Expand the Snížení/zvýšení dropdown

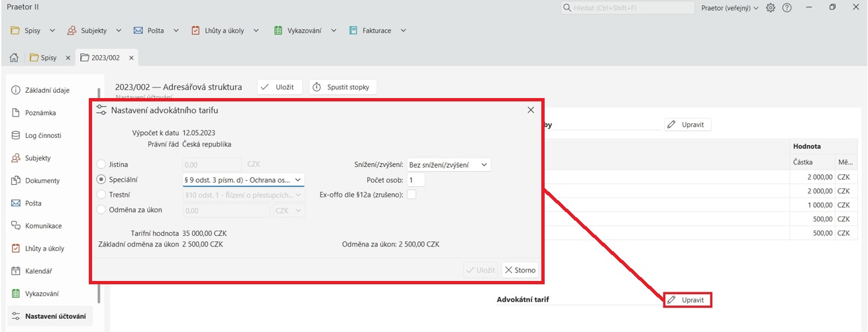click(x=449, y=164)
